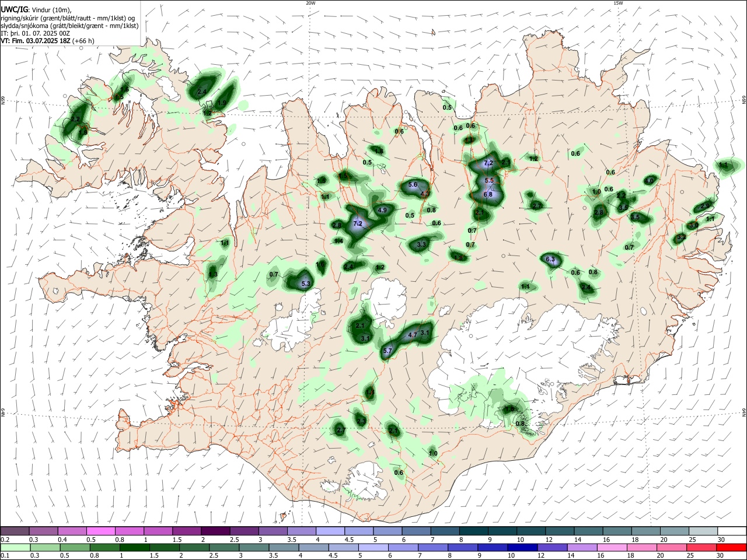This screenshot has height=560, width=747.
Task: Click the "4.9" precipitation value on map
Action: pyautogui.click(x=383, y=210)
